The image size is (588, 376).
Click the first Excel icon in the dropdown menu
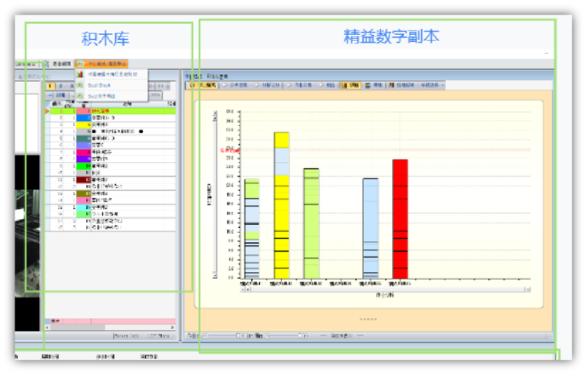point(80,85)
